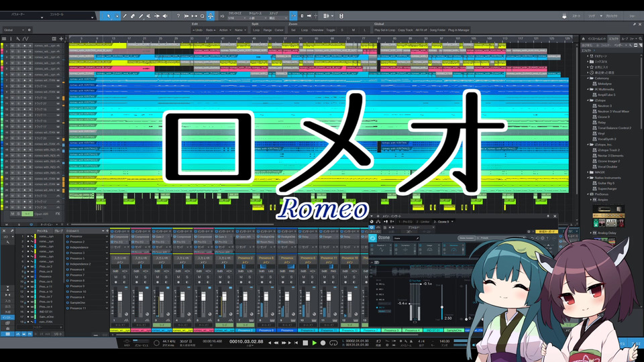Toggle the Autoscroll button in toolbar
The height and width of the screenshot is (362, 644).
[309, 16]
